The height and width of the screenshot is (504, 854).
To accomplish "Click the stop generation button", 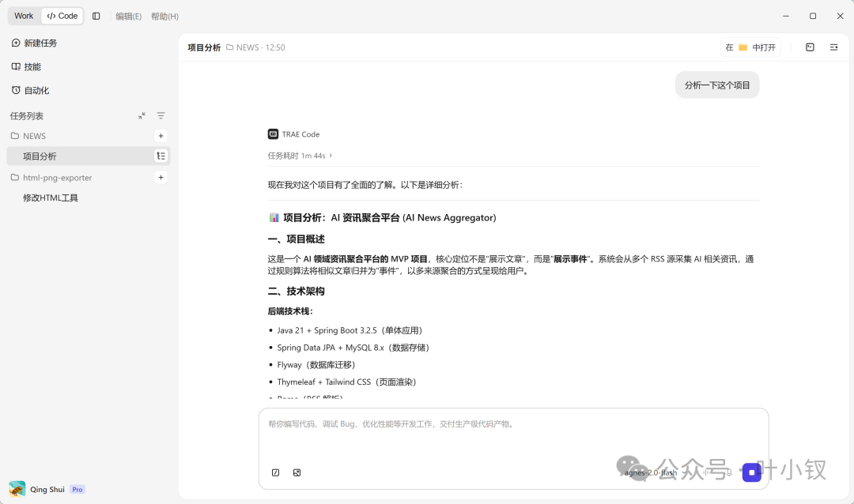I will click(752, 472).
